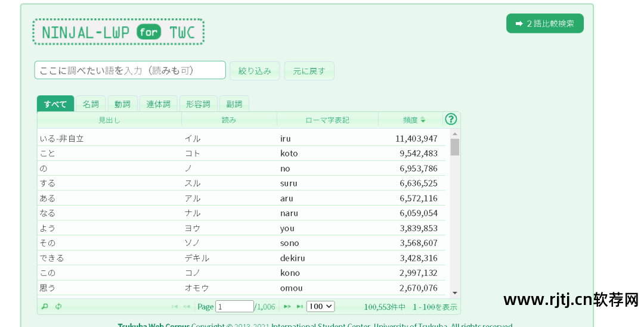644x327 pixels.
Task: Click the romaji cell koto
Action: click(289, 154)
